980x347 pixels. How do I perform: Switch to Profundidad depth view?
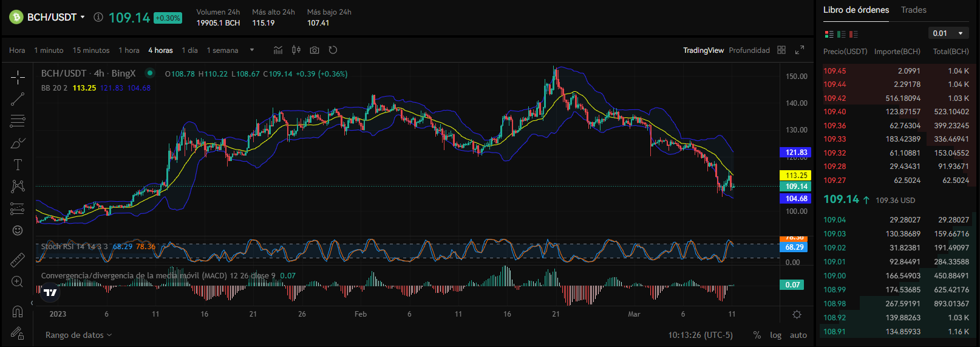tap(749, 50)
